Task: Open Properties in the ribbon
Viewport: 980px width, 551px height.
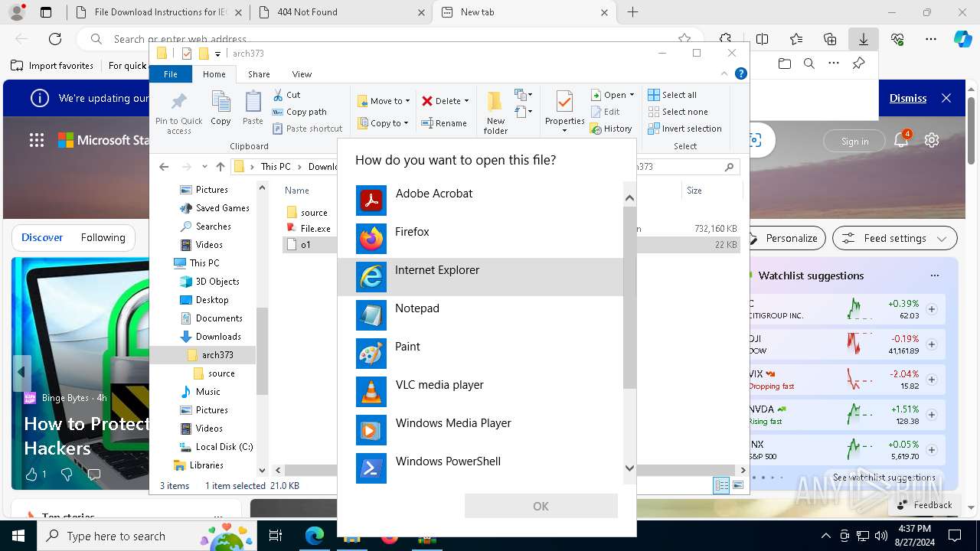Action: (x=564, y=112)
